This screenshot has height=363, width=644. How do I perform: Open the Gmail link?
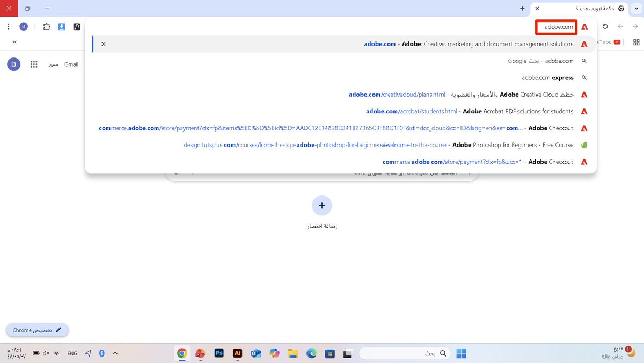71,64
